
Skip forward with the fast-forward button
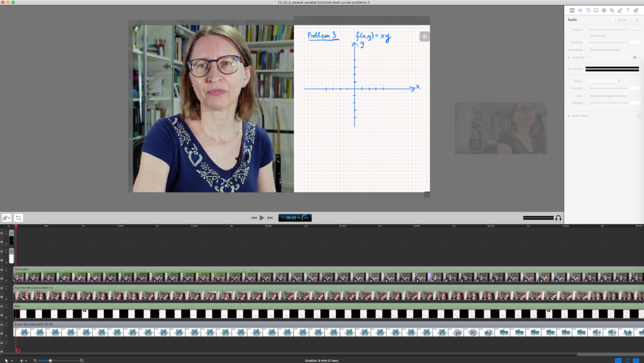(270, 218)
